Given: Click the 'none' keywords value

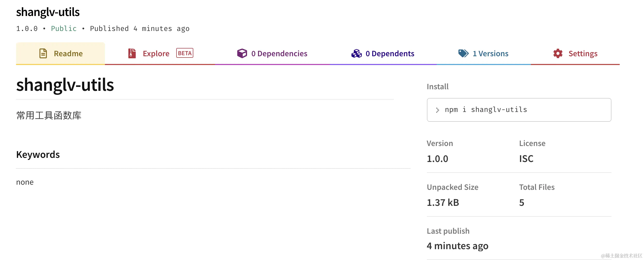Looking at the screenshot, I should [x=25, y=182].
